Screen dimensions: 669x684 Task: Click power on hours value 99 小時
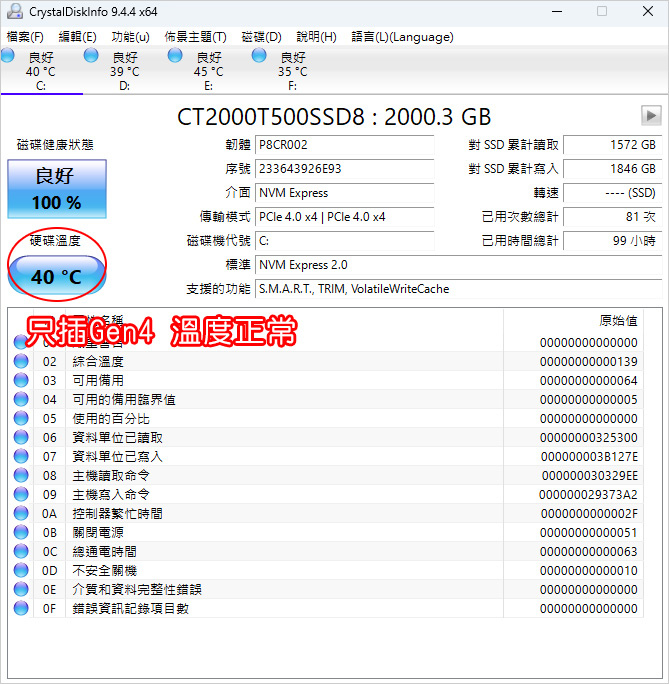(613, 241)
